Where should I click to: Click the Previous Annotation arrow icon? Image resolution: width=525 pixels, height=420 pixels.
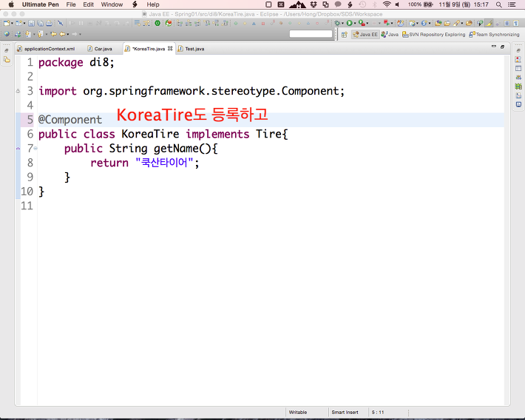tap(40, 34)
